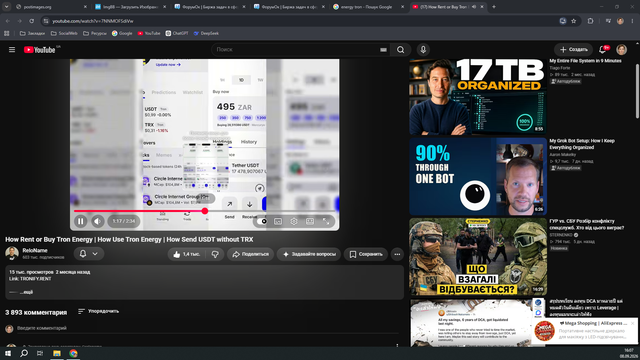Click the Поделиться share button
640x360 pixels.
251,254
